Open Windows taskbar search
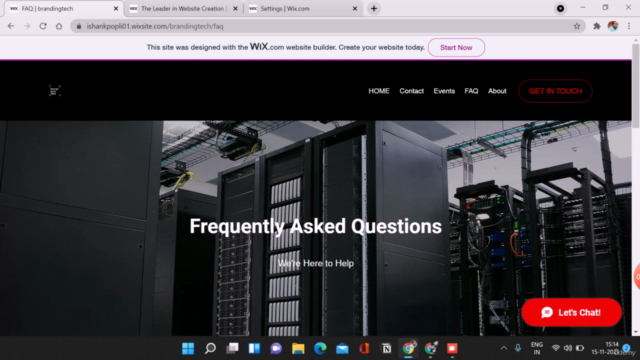The height and width of the screenshot is (360, 640). (x=210, y=348)
